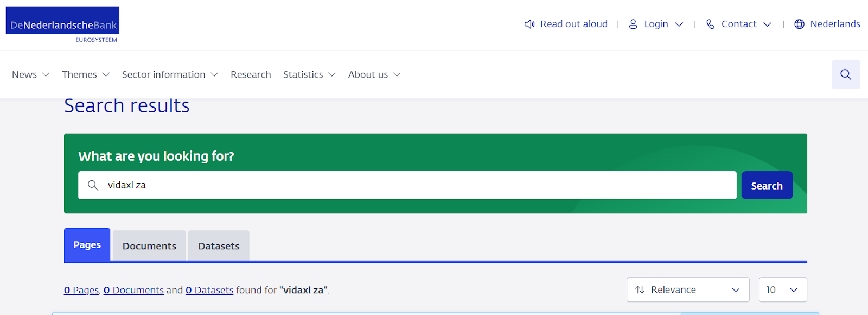Click the DeNederlandscheBank logo

coord(63,24)
